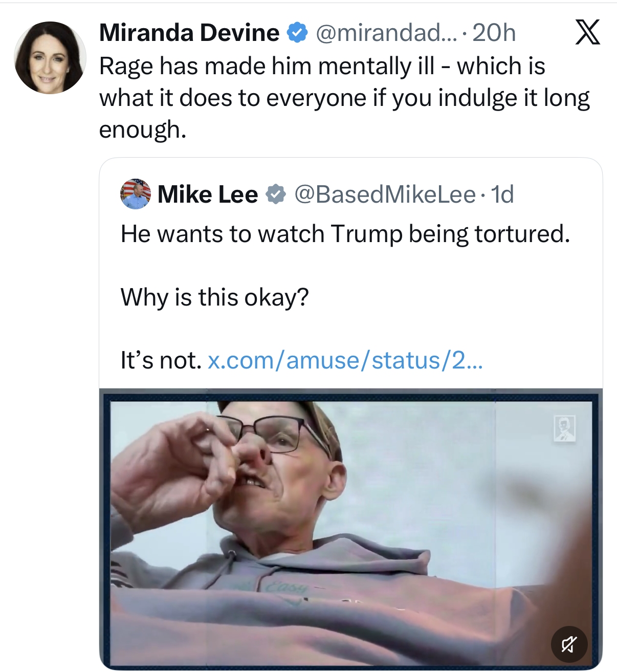Play the embedded video of man in hoodie
The height and width of the screenshot is (672, 617).
(x=351, y=527)
